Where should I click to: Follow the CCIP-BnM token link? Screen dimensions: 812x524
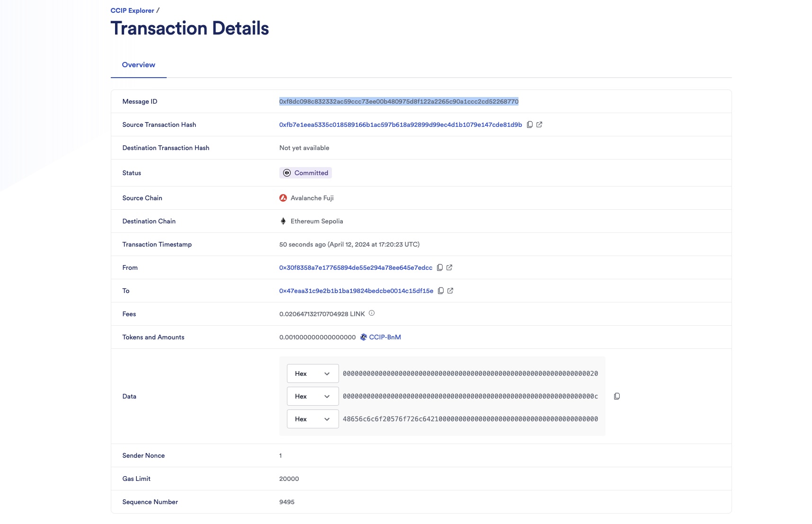pos(385,337)
